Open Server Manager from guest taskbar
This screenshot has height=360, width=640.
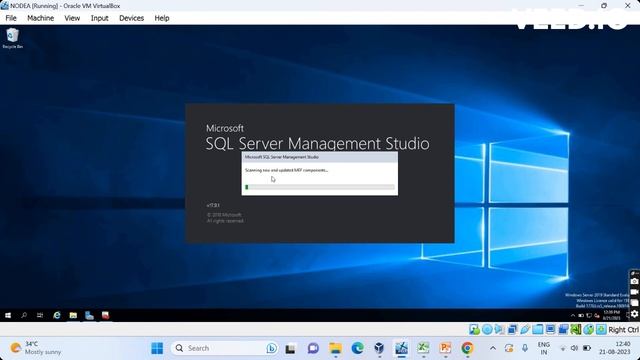[x=89, y=315]
